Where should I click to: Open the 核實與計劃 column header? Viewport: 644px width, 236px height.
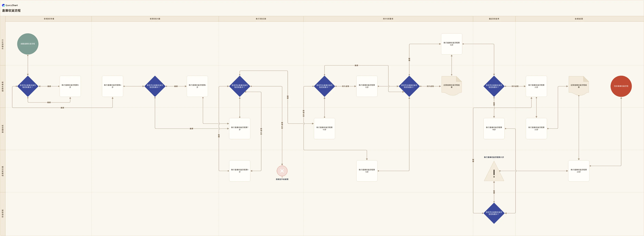pos(155,19)
